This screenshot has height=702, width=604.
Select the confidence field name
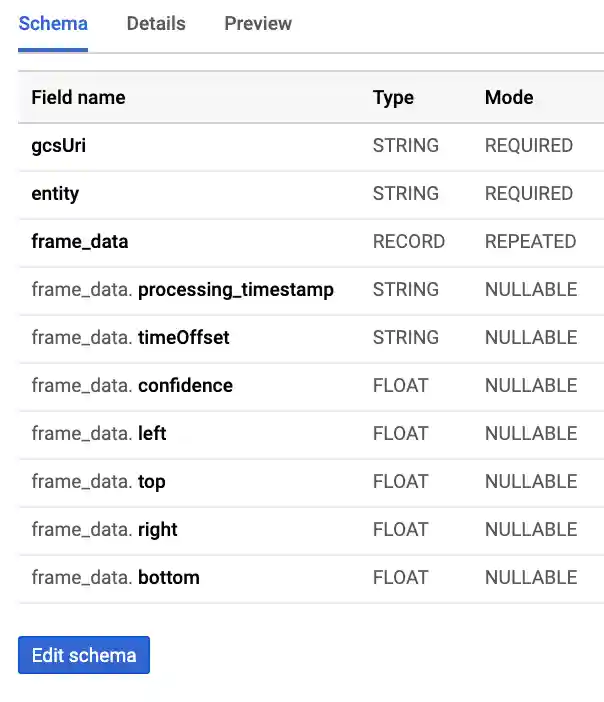[185, 386]
